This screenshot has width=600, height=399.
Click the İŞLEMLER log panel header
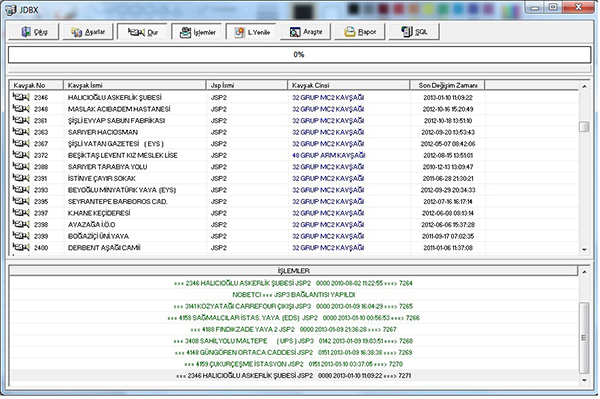click(x=293, y=271)
